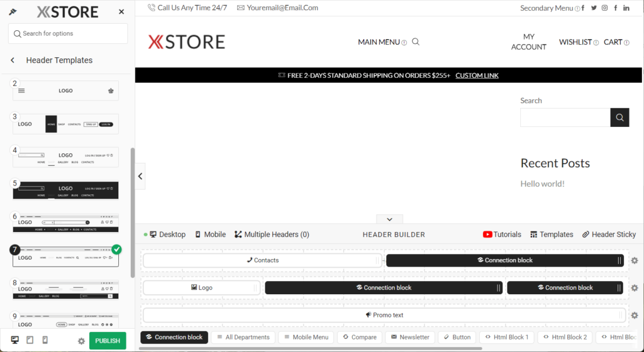The image size is (644, 352).
Task: Choose header template 6
Action: [x=65, y=224]
